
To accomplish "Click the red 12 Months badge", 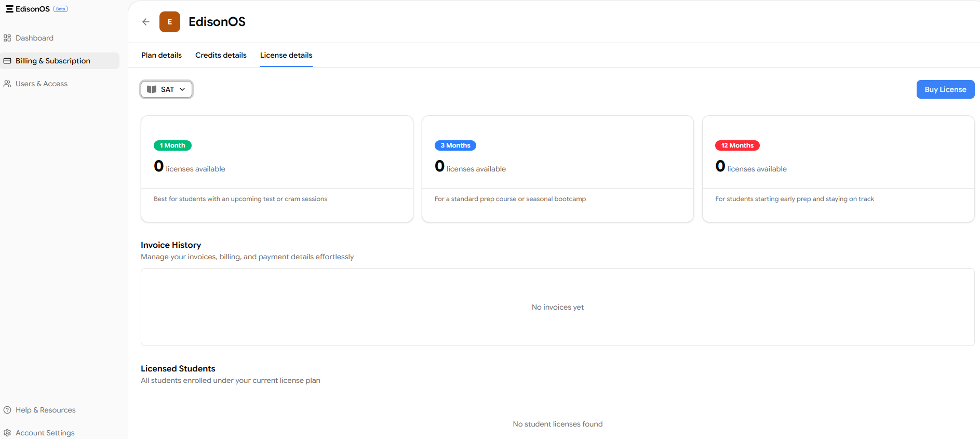I will point(737,145).
